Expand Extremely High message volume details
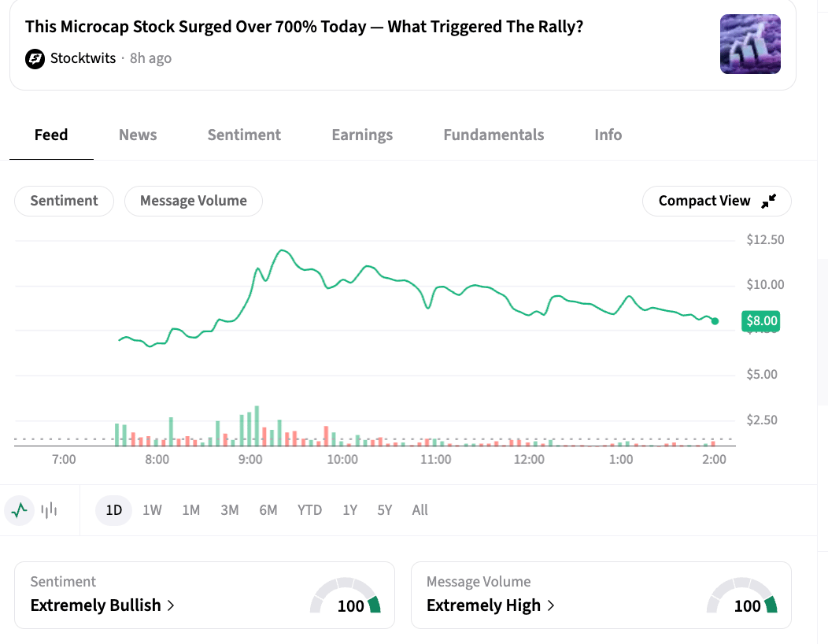Viewport: 828px width, 644px height. click(x=490, y=605)
